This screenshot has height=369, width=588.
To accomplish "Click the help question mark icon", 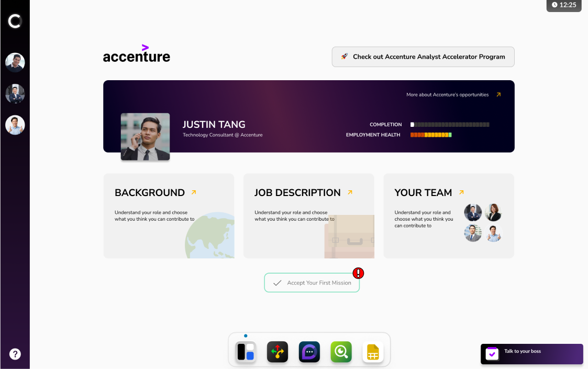I will [x=15, y=354].
